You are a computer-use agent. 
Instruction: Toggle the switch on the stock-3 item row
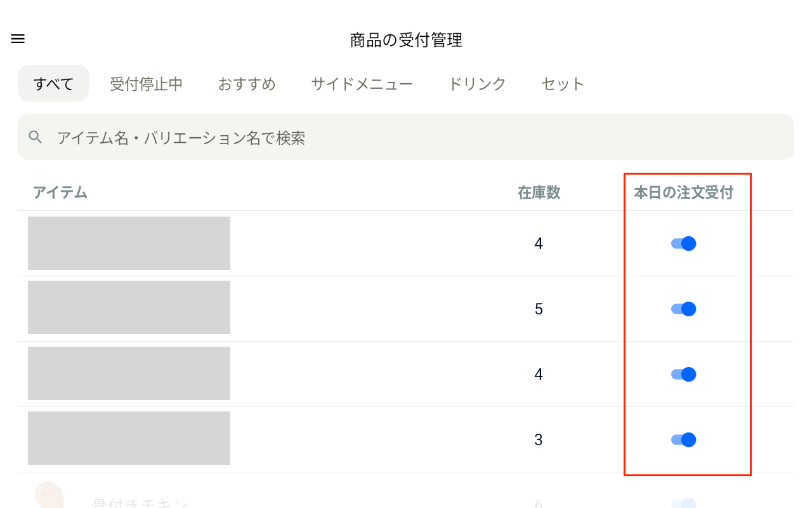coord(684,439)
